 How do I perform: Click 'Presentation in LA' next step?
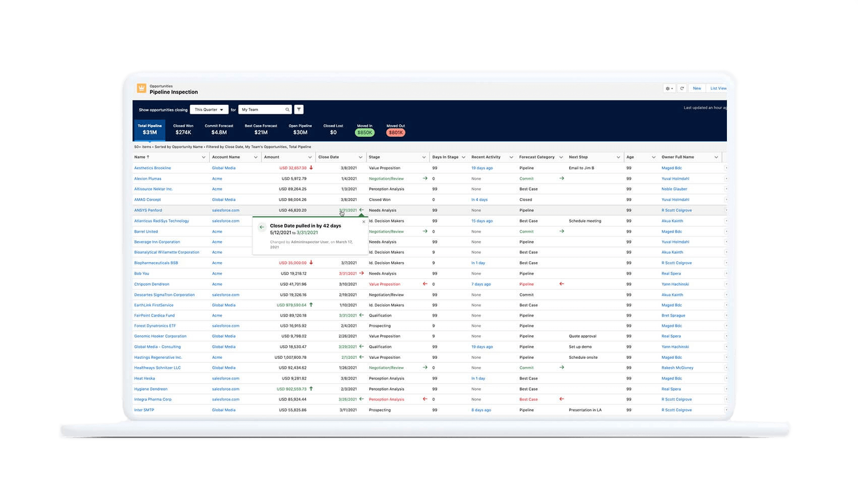[585, 410]
